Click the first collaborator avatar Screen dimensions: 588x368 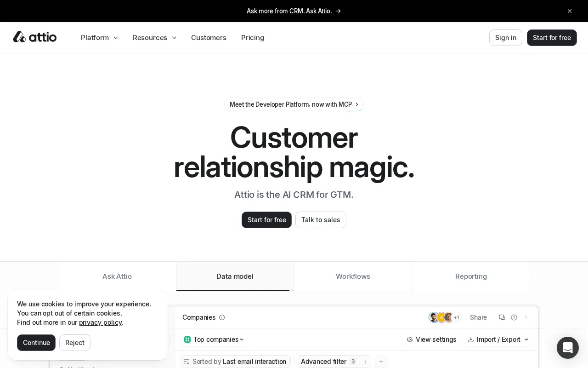pos(434,317)
